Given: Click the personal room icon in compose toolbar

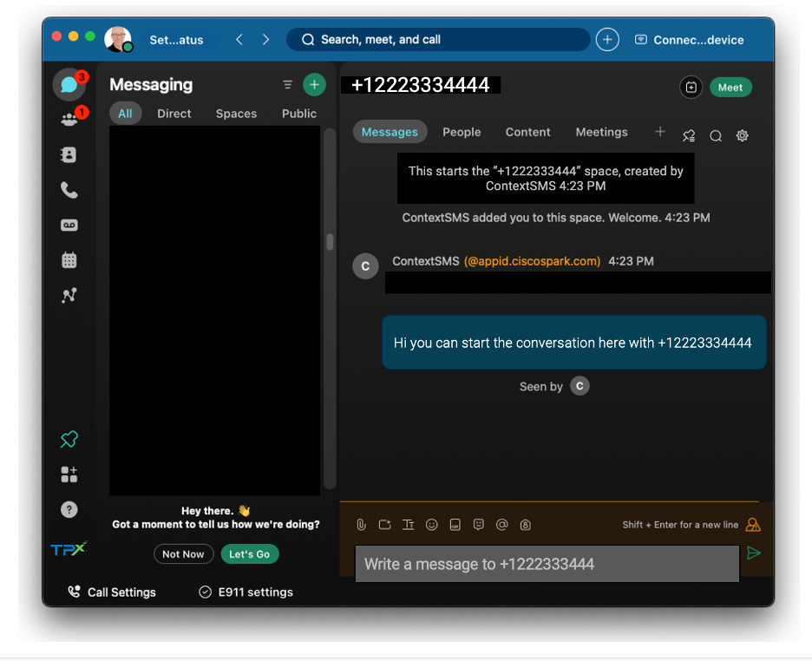Looking at the screenshot, I should click(525, 525).
